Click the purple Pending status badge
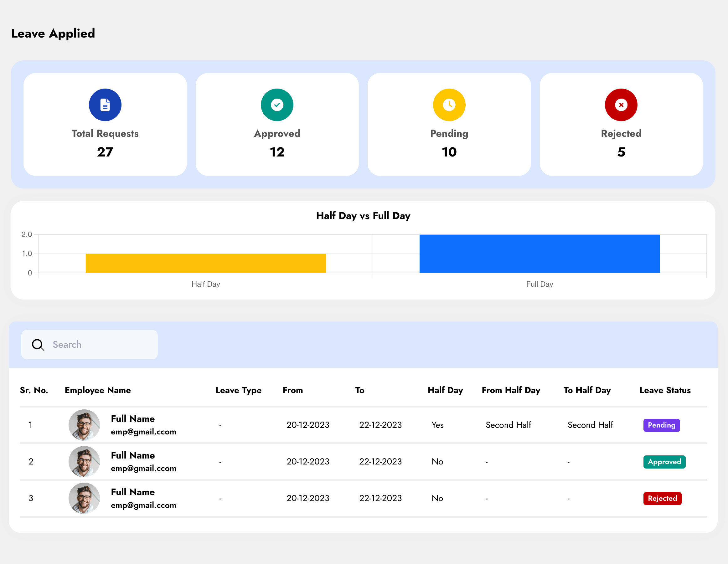Viewport: 728px width, 564px height. click(x=661, y=425)
